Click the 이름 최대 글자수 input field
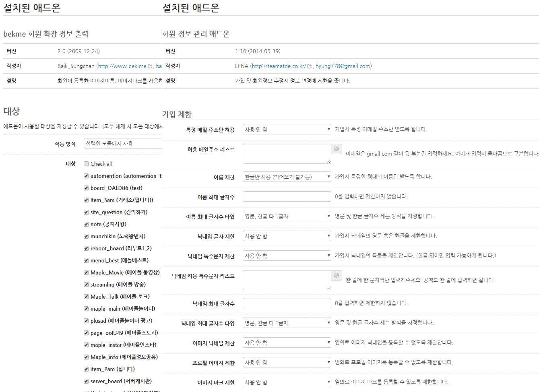 point(287,196)
